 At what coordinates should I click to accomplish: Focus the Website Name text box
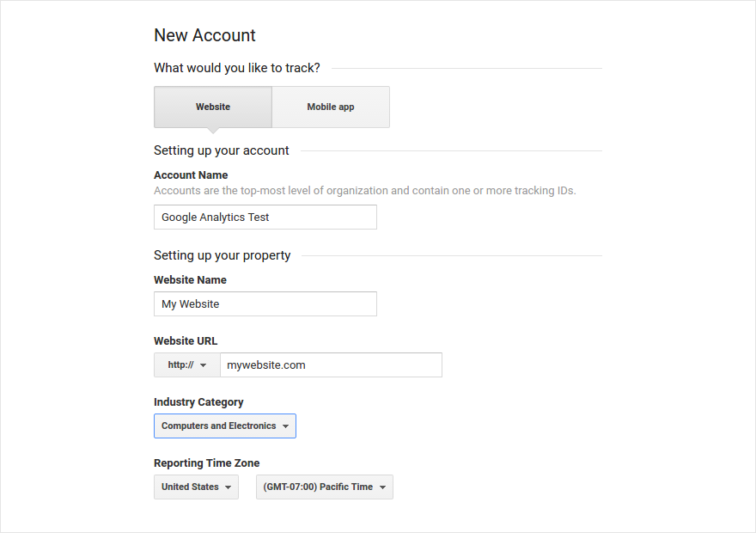pyautogui.click(x=265, y=303)
